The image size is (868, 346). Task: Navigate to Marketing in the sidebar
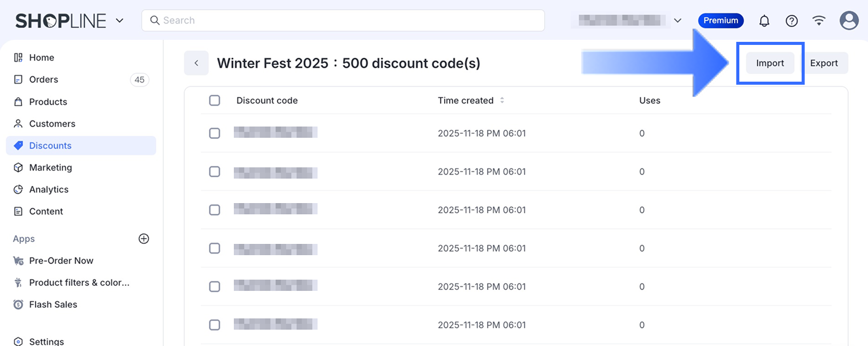click(x=50, y=167)
